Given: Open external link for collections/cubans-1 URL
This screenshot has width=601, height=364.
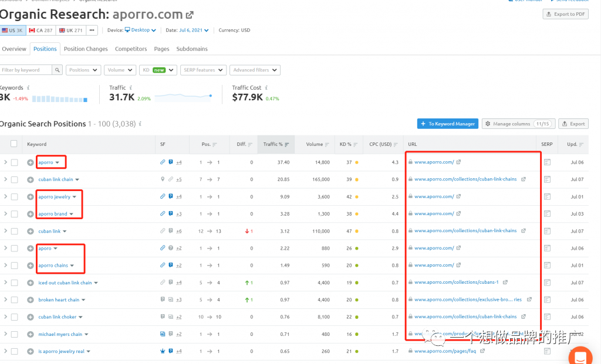Looking at the screenshot, I should [x=505, y=282].
